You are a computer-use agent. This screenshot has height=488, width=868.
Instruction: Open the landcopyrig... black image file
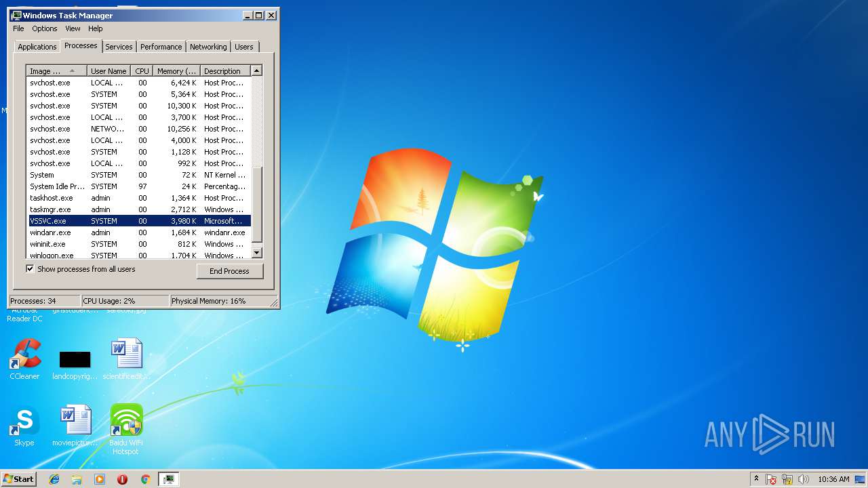(75, 365)
